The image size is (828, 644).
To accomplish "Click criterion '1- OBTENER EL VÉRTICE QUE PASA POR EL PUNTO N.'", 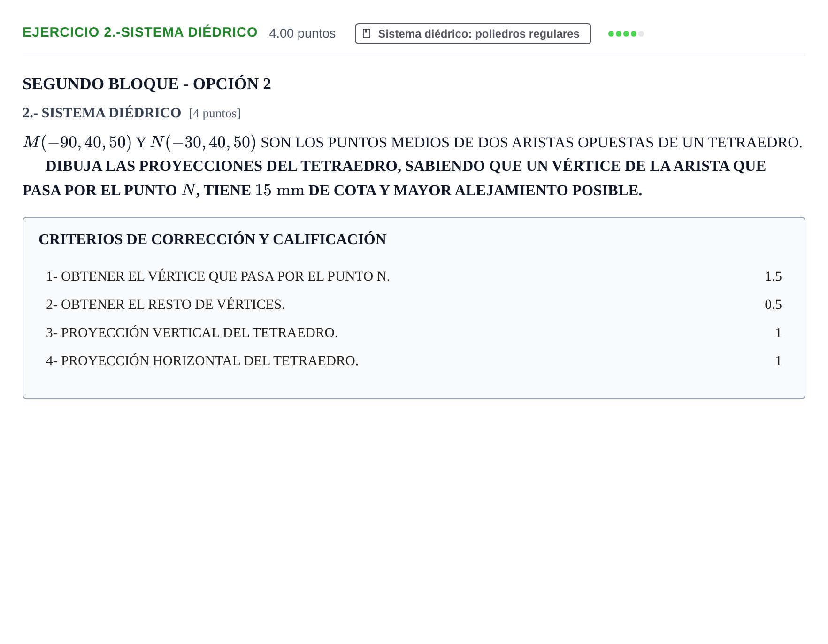I will coord(218,276).
